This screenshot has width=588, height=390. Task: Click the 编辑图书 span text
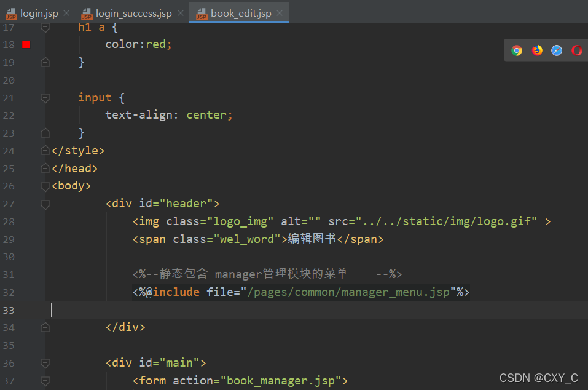312,239
